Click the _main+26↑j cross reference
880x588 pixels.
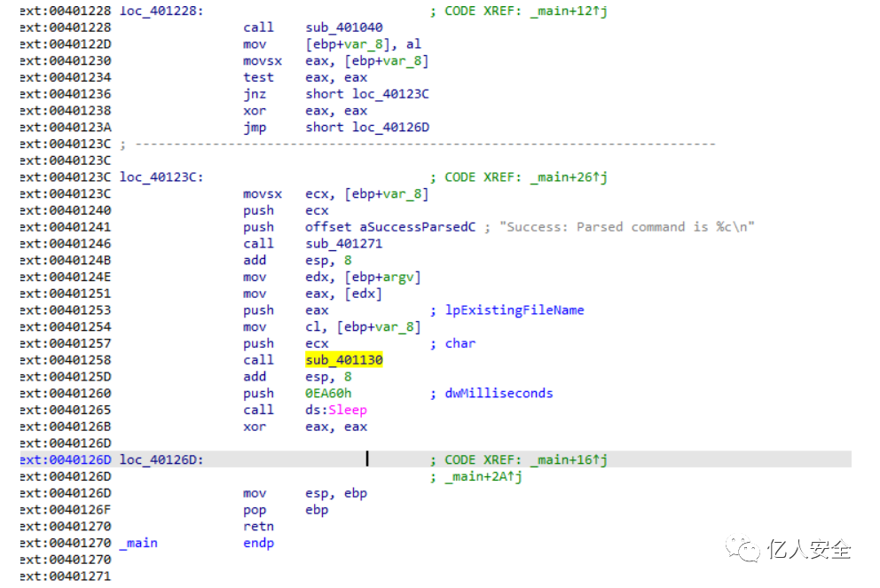pyautogui.click(x=569, y=176)
